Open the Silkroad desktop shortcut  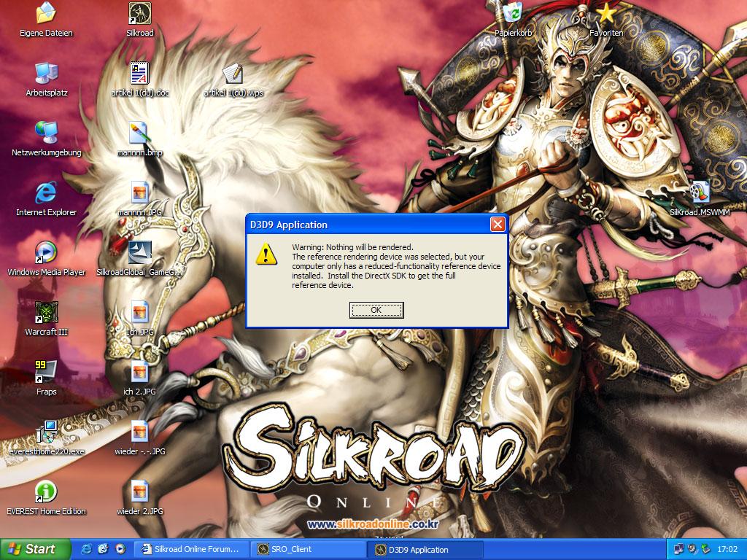[x=140, y=14]
